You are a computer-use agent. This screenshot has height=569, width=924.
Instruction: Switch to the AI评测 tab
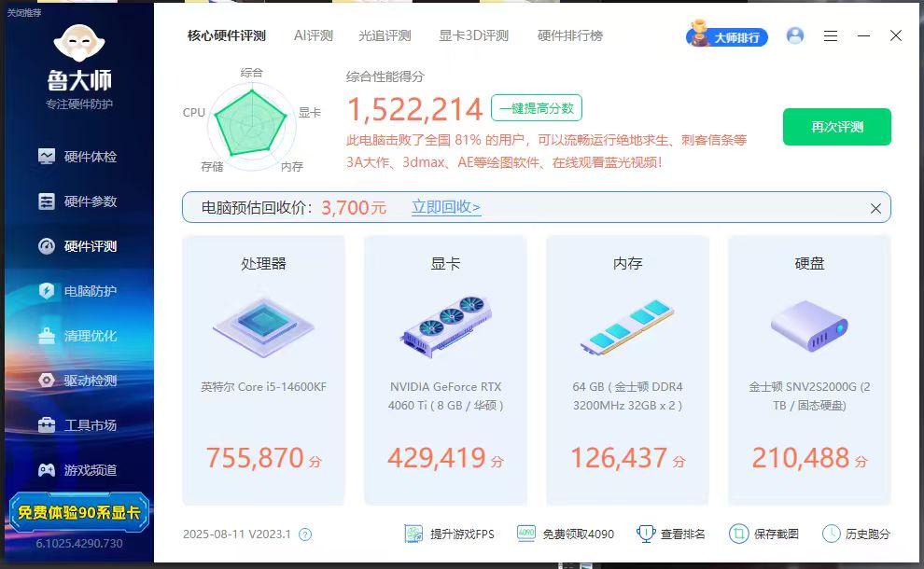click(313, 35)
